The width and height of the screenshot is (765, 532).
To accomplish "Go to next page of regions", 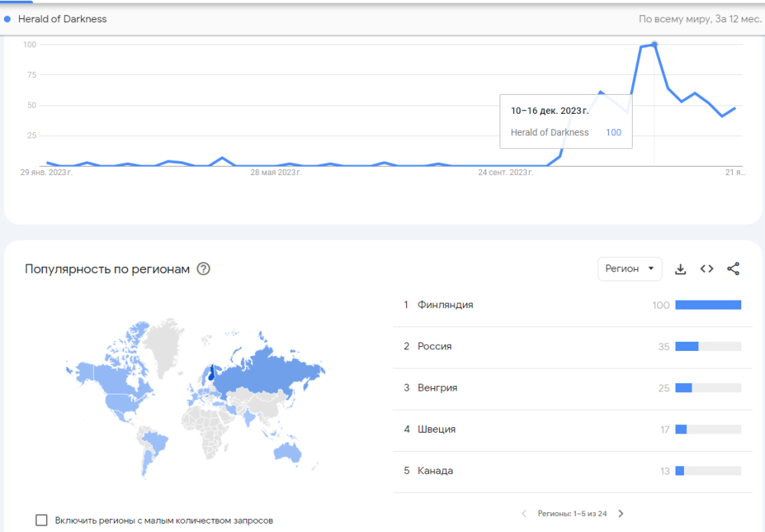I will [621, 514].
